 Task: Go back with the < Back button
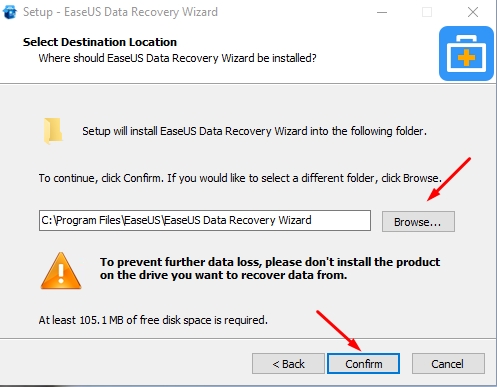tap(288, 364)
